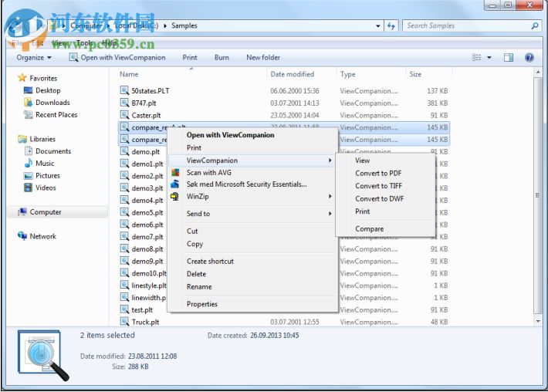Click Burn in the toolbar
Viewport: 548px width, 392px height.
tap(222, 57)
